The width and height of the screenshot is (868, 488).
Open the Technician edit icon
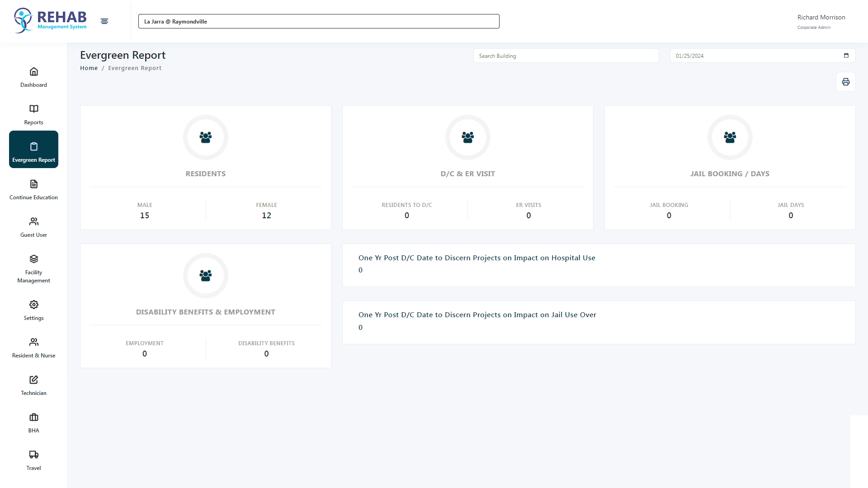33,380
